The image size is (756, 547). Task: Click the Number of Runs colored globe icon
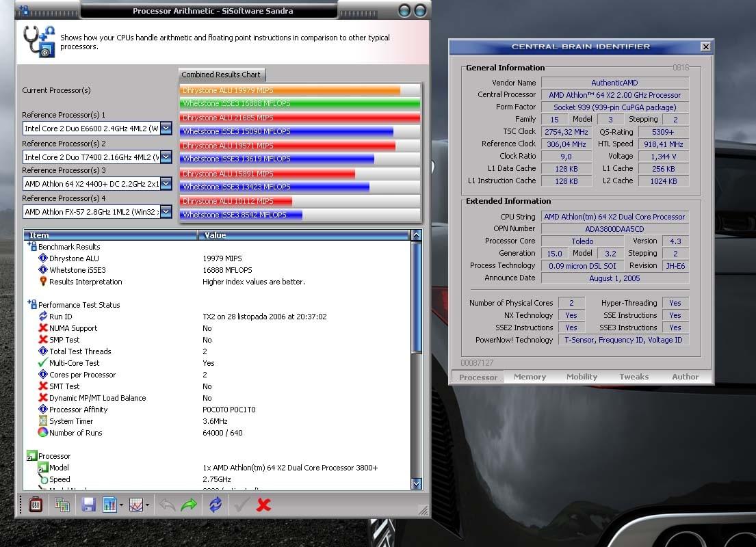point(43,432)
